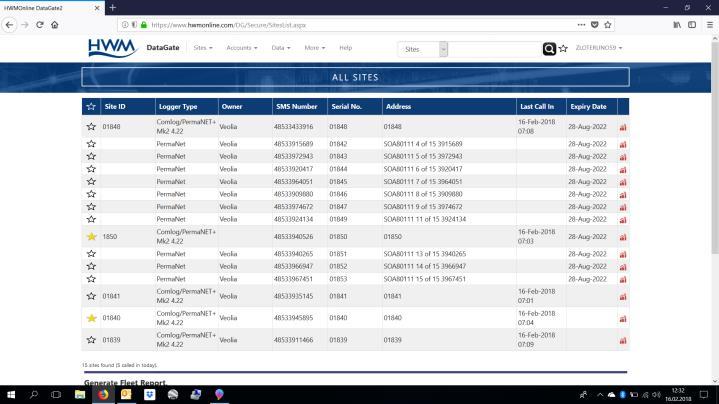719x404 pixels.
Task: Open chart icon for serial 01845 row
Action: tap(623, 182)
